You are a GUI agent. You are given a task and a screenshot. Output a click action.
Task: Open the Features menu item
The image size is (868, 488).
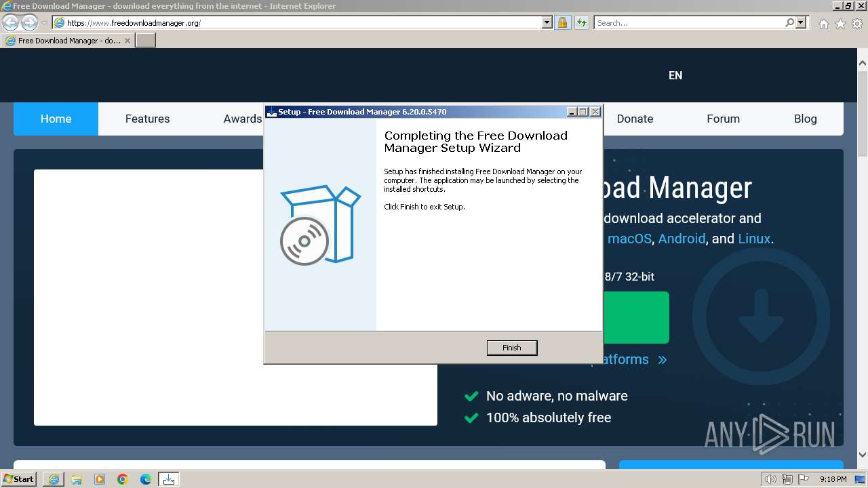[x=147, y=119]
